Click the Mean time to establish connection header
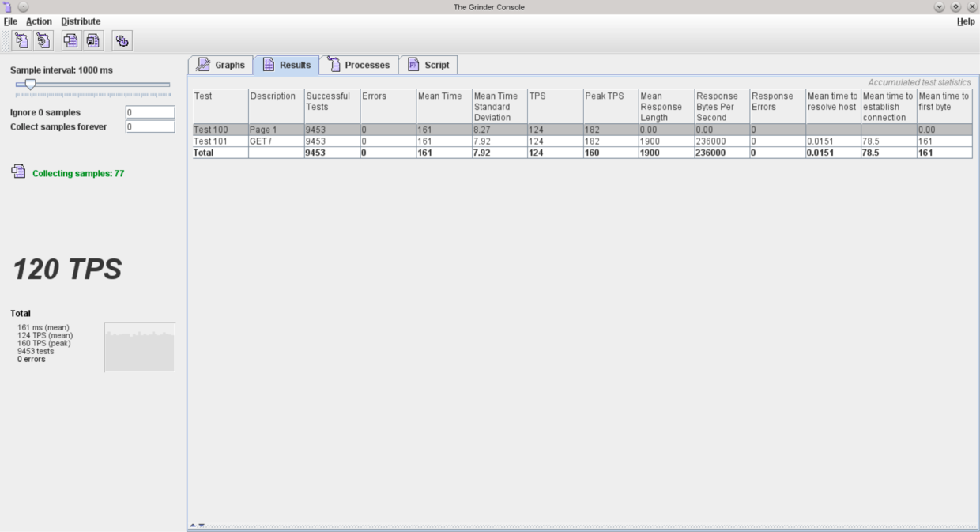Image resolution: width=980 pixels, height=532 pixels. point(889,107)
